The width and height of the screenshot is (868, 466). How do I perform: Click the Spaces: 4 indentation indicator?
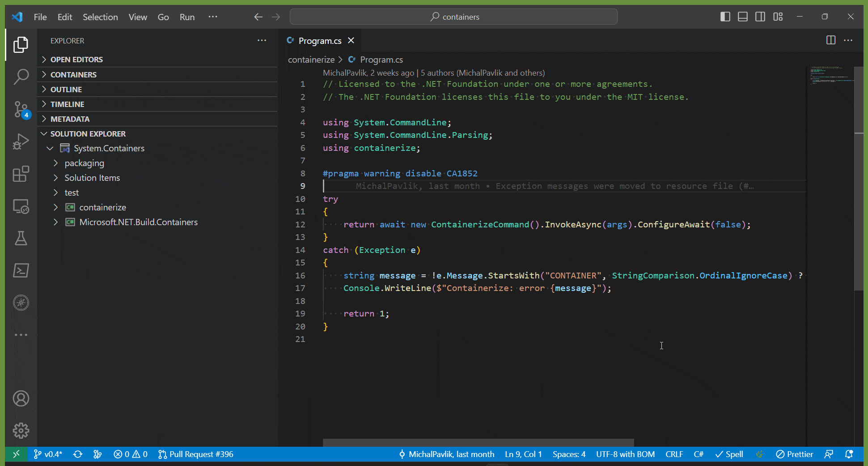(569, 454)
